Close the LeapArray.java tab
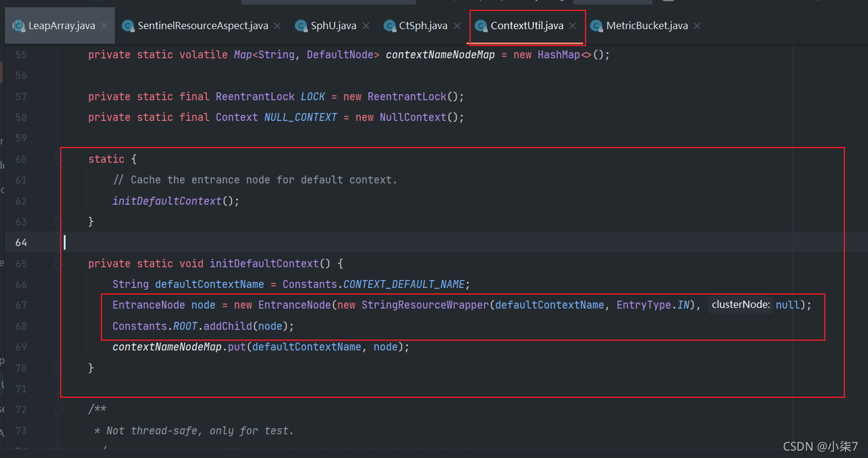This screenshot has width=868, height=458. coord(104,26)
